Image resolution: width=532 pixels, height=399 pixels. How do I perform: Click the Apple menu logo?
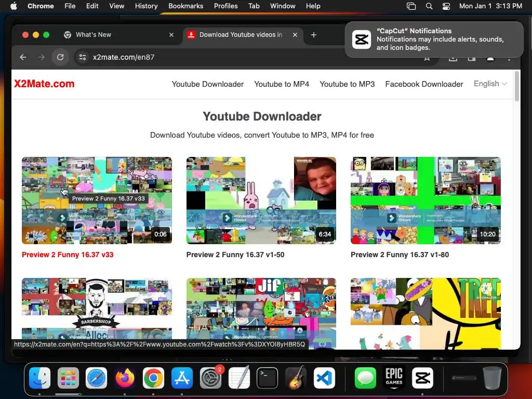pos(14,6)
